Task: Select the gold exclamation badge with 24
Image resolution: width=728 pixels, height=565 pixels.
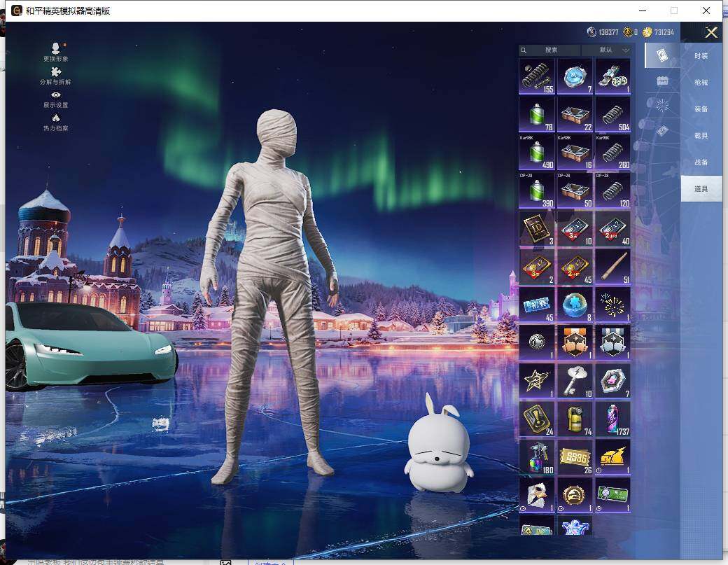Action: tap(537, 419)
